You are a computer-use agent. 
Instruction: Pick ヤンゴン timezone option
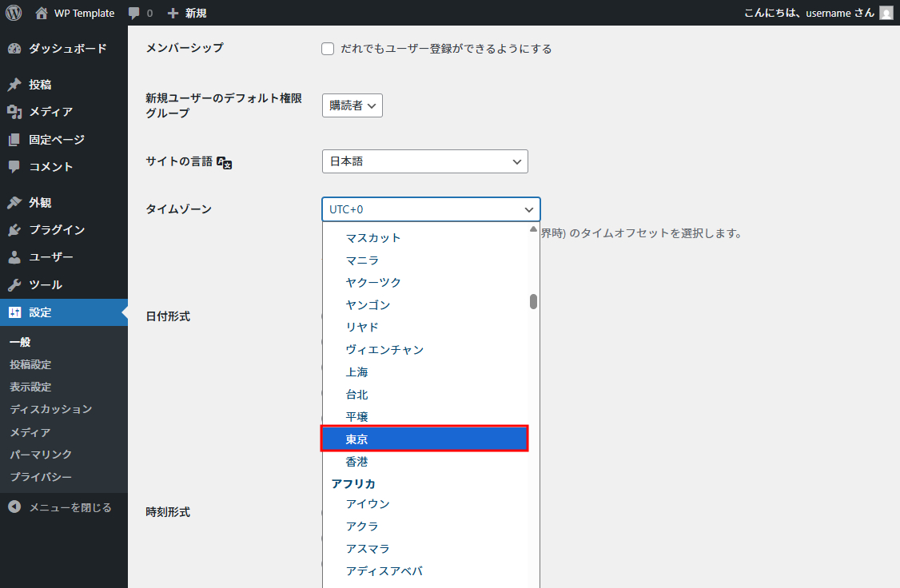[x=424, y=304]
